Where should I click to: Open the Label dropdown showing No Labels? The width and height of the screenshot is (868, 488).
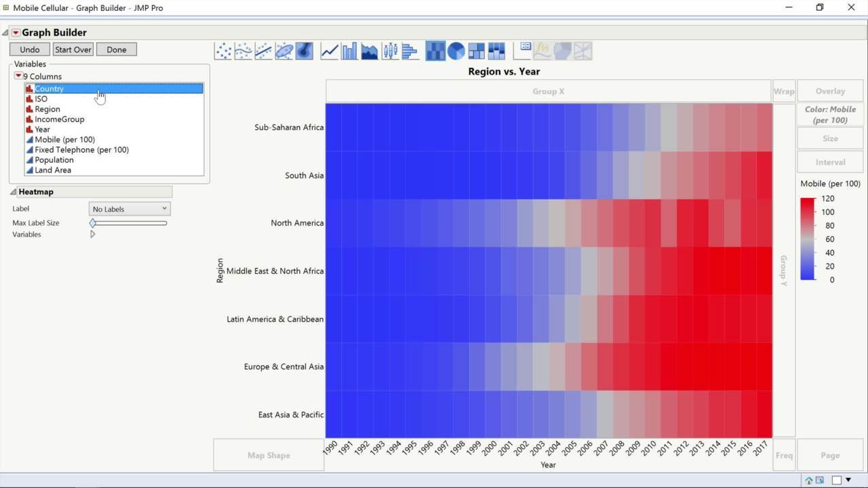click(x=129, y=209)
